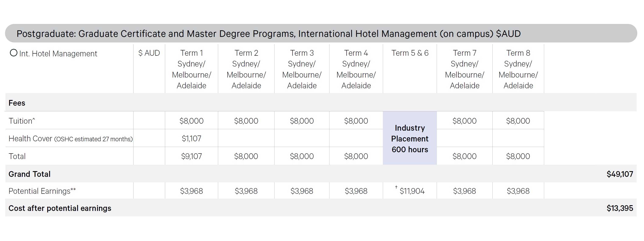Click the Fees section heading
Viewport: 644px width, 241px height.
click(17, 103)
